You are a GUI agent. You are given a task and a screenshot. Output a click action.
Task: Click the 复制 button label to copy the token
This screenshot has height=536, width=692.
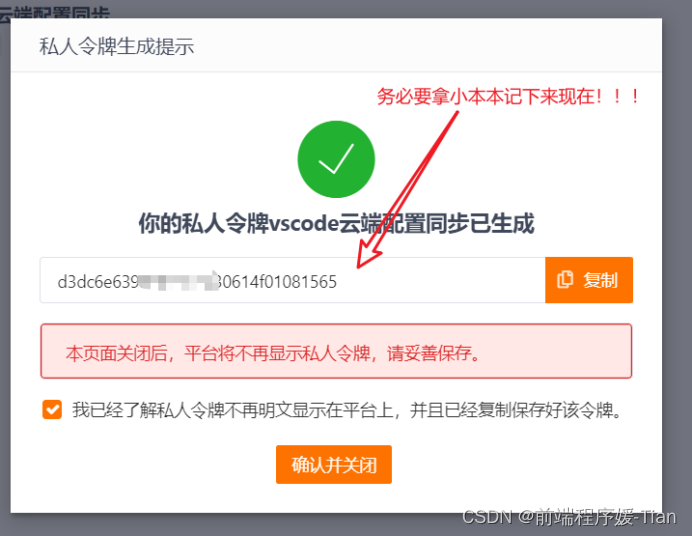point(600,280)
